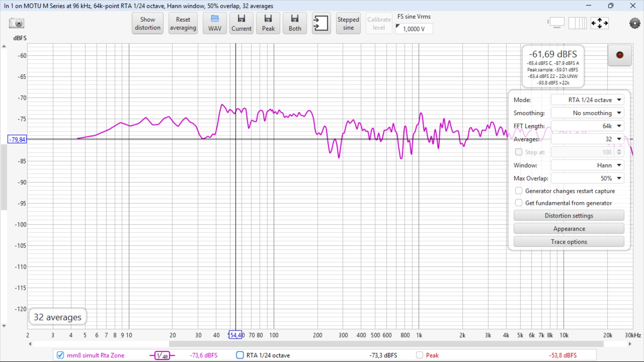
Task: Click the graph limits arrows icon
Action: [599, 23]
